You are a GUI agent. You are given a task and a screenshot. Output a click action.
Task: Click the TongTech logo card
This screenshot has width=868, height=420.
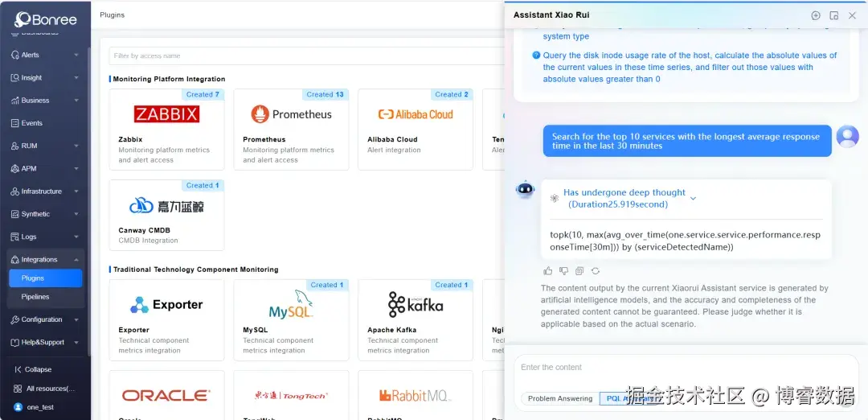291,396
